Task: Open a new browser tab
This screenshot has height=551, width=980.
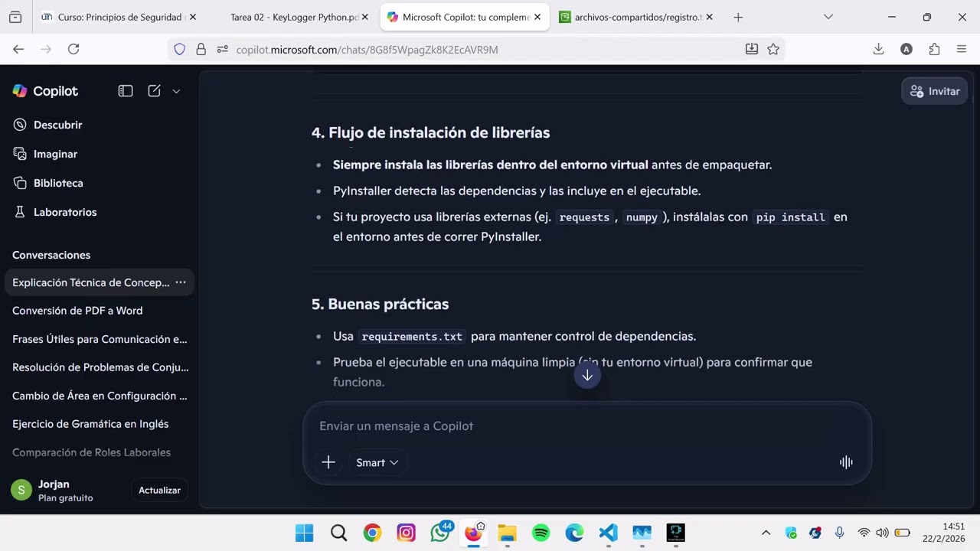Action: (x=738, y=17)
